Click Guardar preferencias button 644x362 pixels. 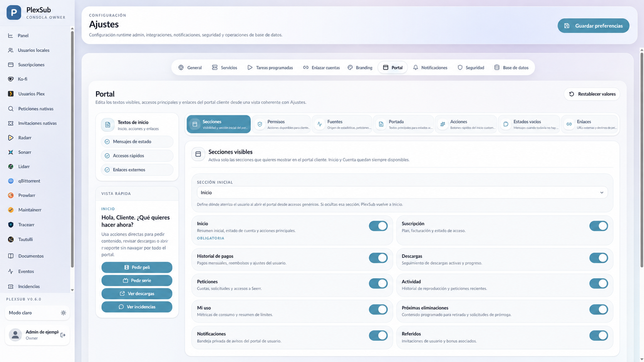[x=593, y=26]
